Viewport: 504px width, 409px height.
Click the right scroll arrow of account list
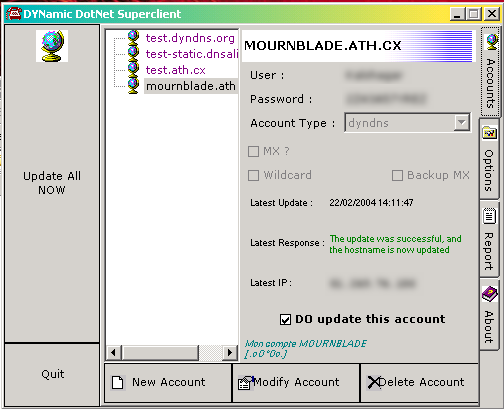229,352
